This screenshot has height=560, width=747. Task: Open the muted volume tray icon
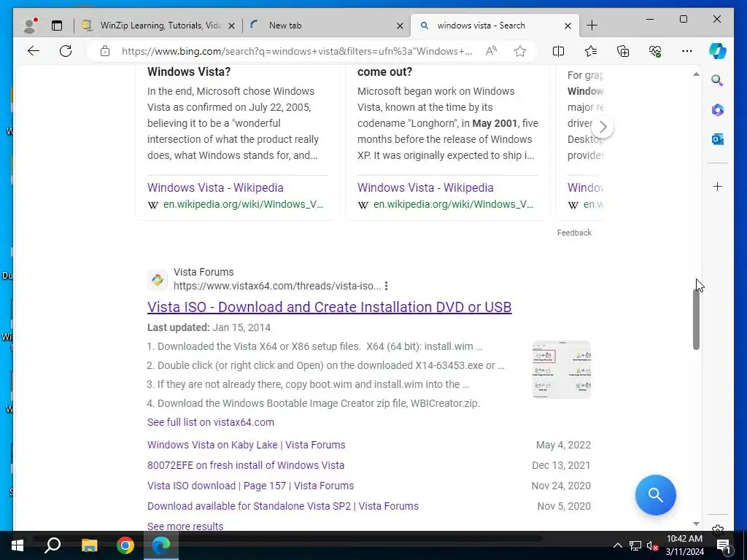(x=652, y=545)
